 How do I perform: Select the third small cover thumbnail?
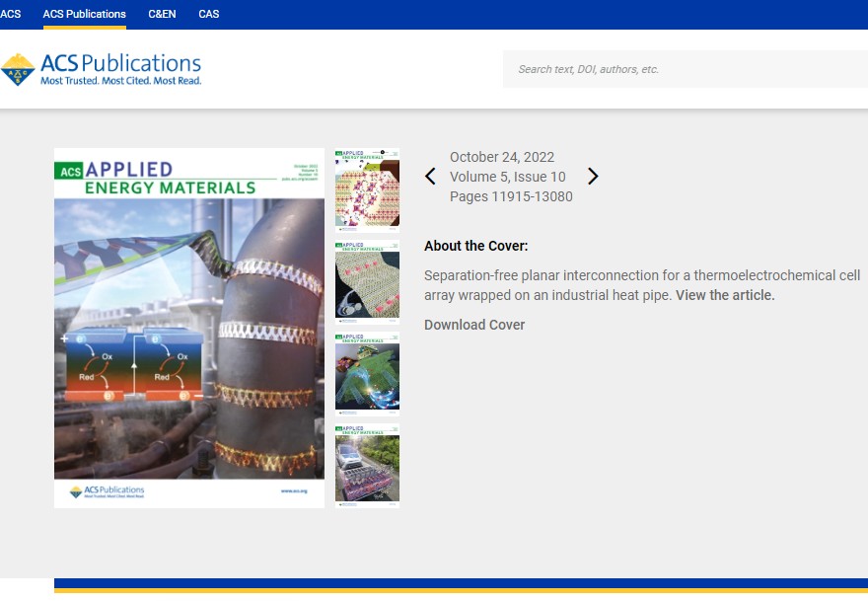367,374
